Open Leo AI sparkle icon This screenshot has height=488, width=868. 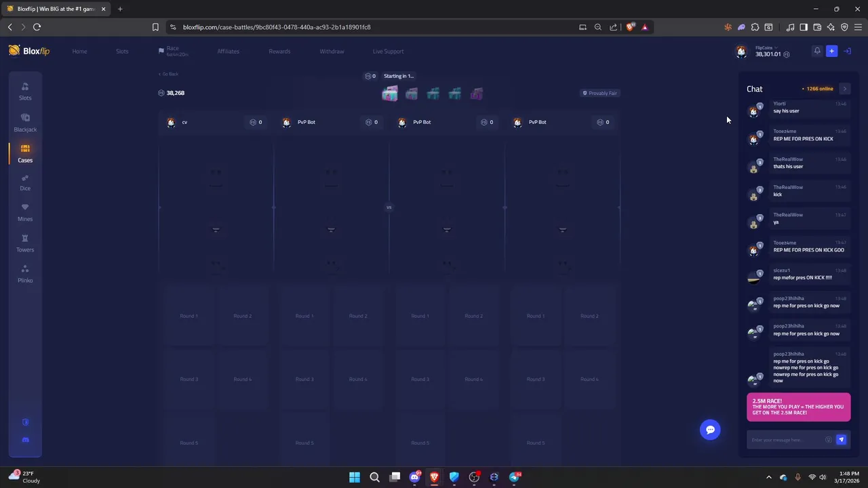pos(831,27)
